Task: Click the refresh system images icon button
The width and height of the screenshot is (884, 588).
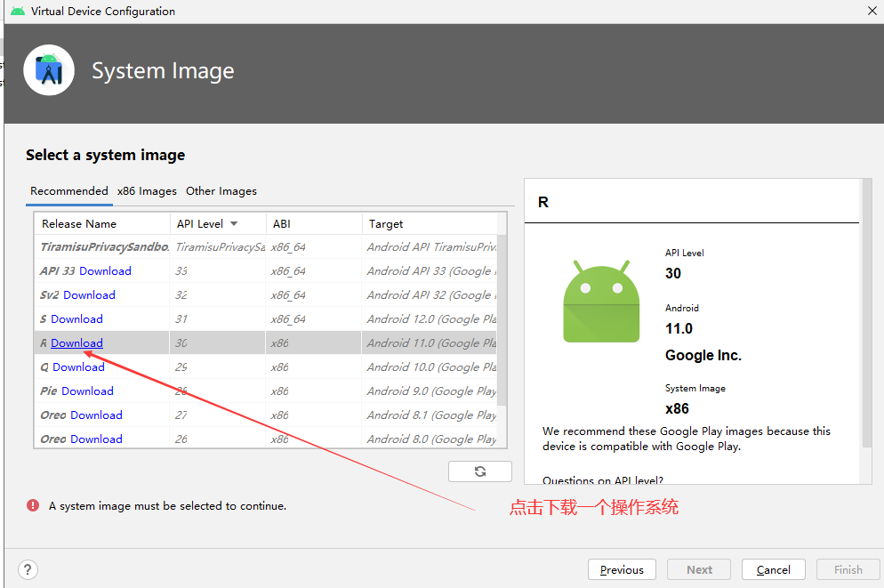Action: pyautogui.click(x=479, y=471)
